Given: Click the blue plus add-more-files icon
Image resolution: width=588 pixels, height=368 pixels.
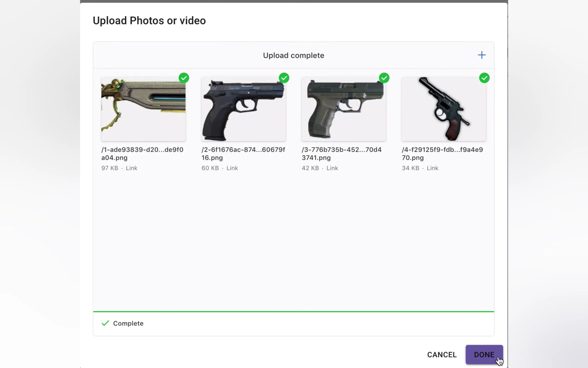Looking at the screenshot, I should 482,55.
